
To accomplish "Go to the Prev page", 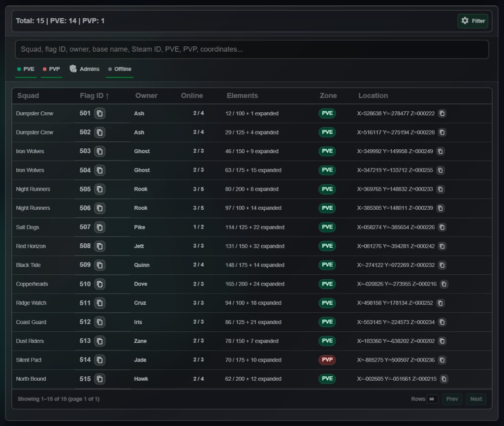I will pos(452,399).
